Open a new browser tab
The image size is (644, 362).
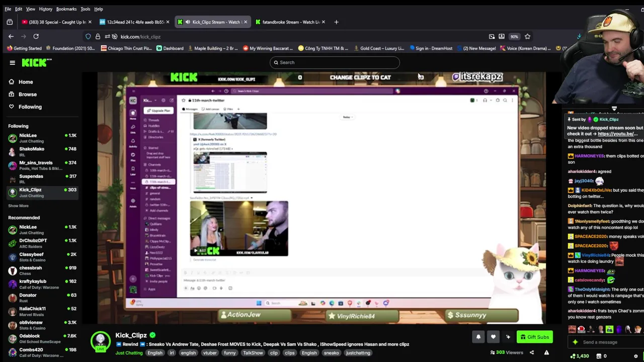[x=337, y=22]
